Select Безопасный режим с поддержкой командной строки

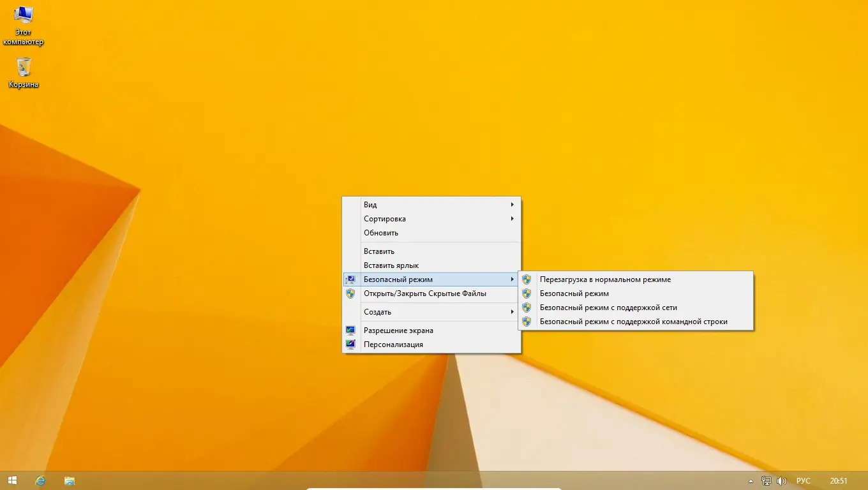pyautogui.click(x=636, y=322)
